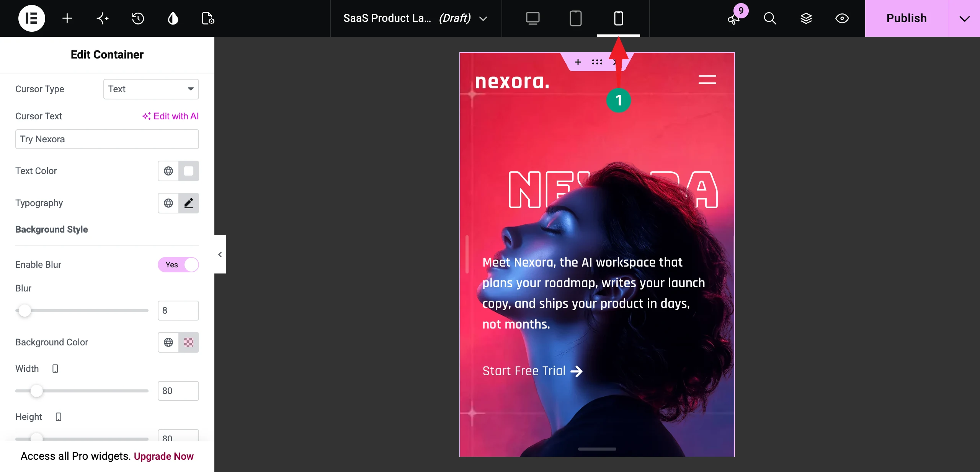Select mobile preview mode
Image resolution: width=980 pixels, height=472 pixels.
[x=618, y=18]
